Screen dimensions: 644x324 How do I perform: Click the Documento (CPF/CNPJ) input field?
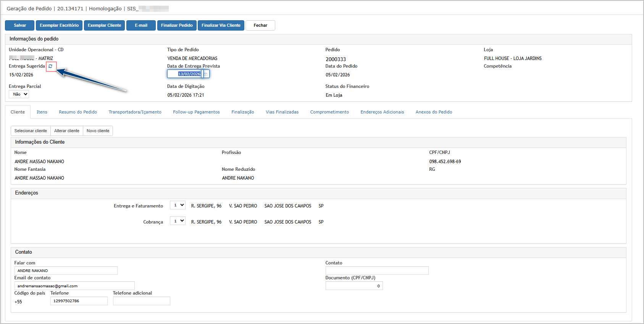tap(354, 286)
